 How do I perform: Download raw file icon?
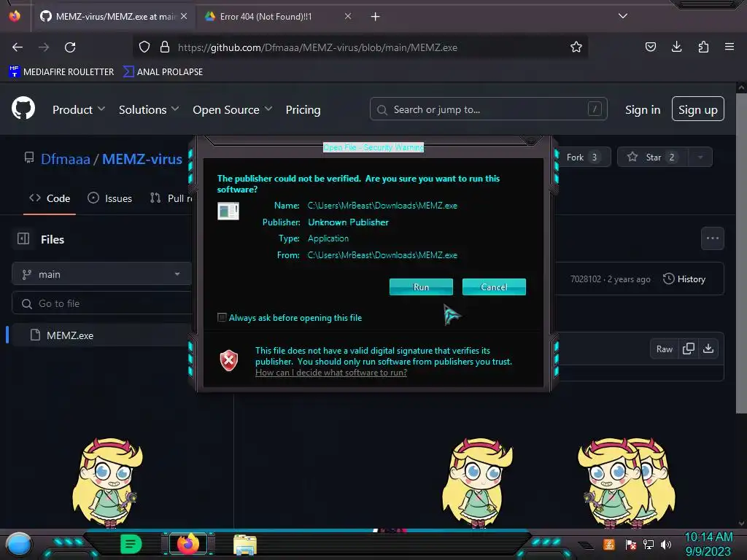click(708, 349)
